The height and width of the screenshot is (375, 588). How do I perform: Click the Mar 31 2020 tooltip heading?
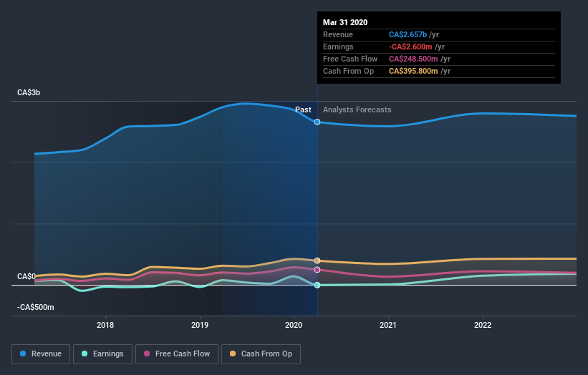tap(345, 22)
